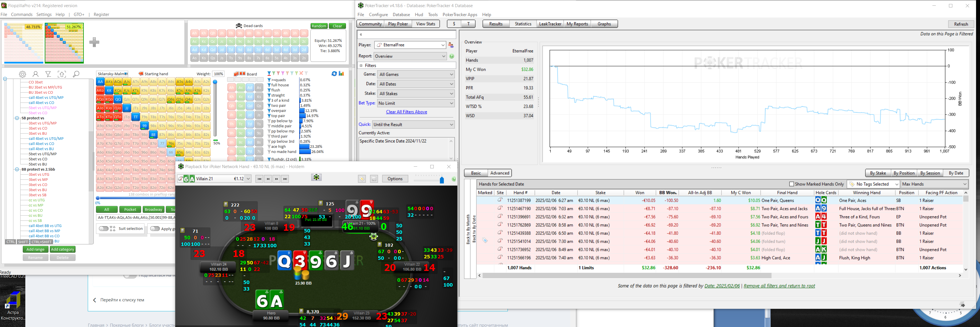Viewport: 980px width, 327px height.
Task: Open the Player dropdown showing EternalFree
Action: click(x=410, y=45)
